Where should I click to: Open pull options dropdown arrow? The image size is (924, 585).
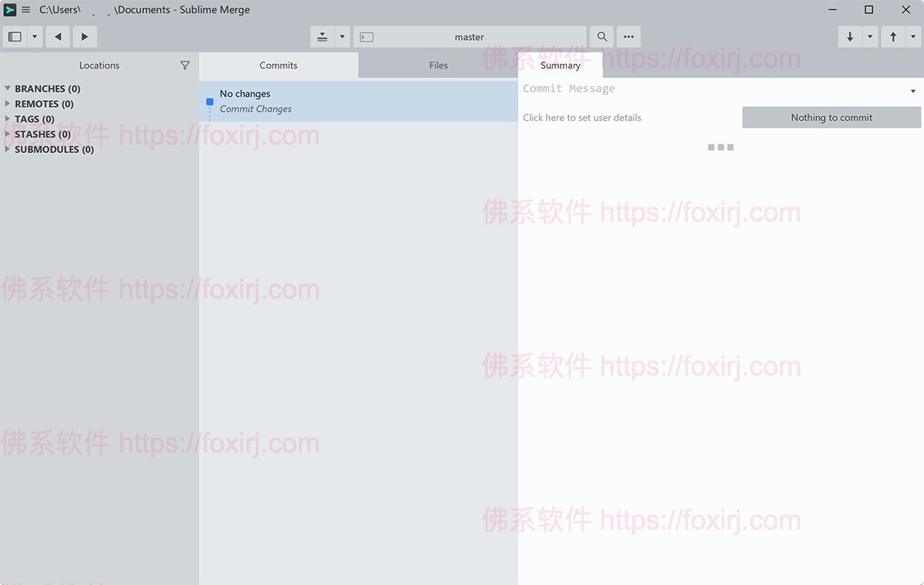coord(870,37)
